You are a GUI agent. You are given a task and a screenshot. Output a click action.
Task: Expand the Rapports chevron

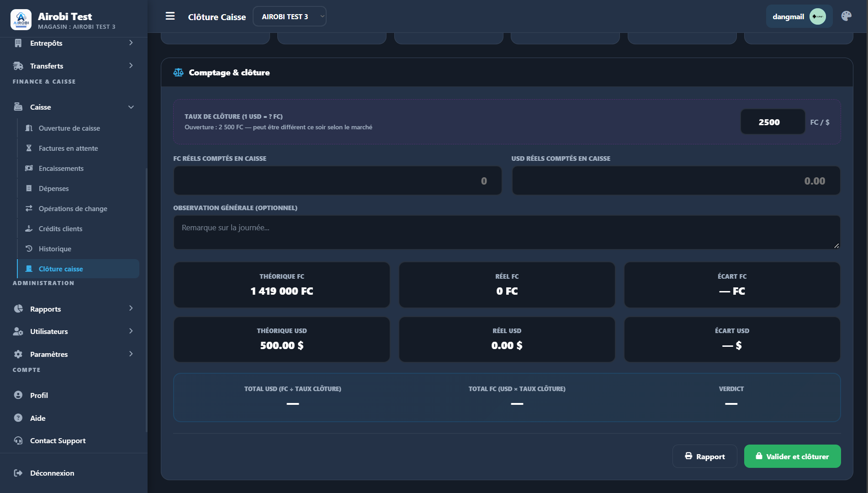point(131,308)
